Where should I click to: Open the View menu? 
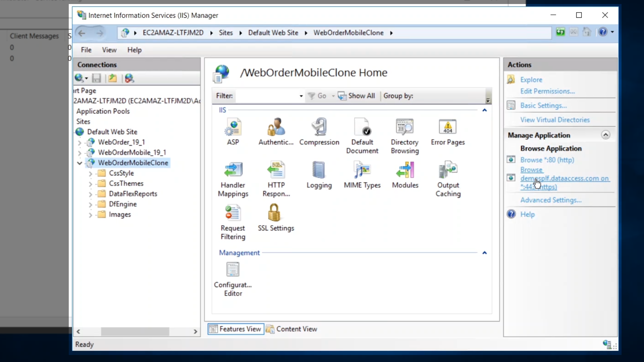[109, 50]
